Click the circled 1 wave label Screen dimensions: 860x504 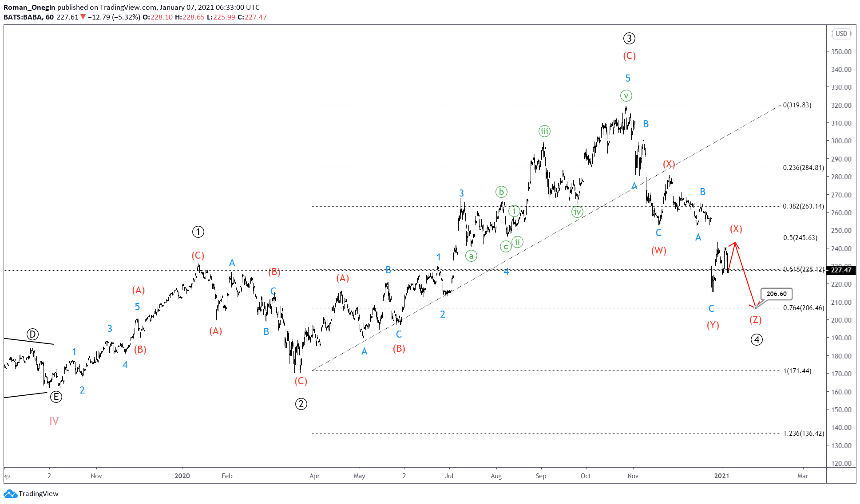point(198,232)
